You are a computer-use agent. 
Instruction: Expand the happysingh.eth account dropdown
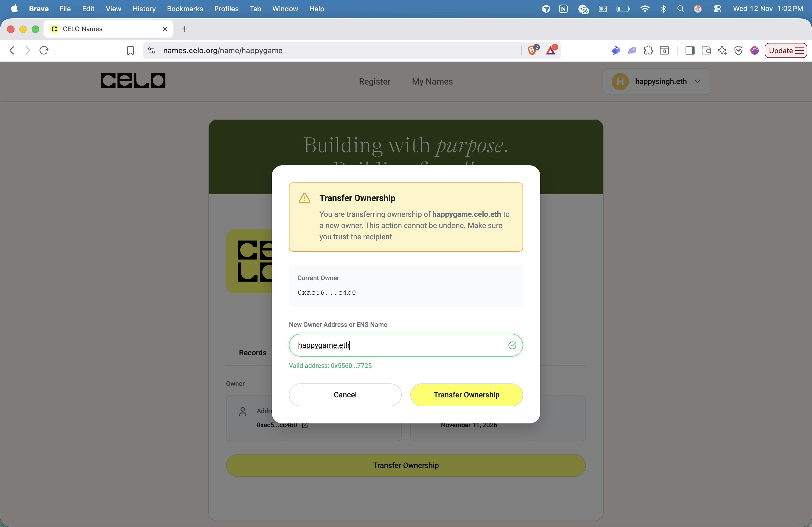[698, 82]
